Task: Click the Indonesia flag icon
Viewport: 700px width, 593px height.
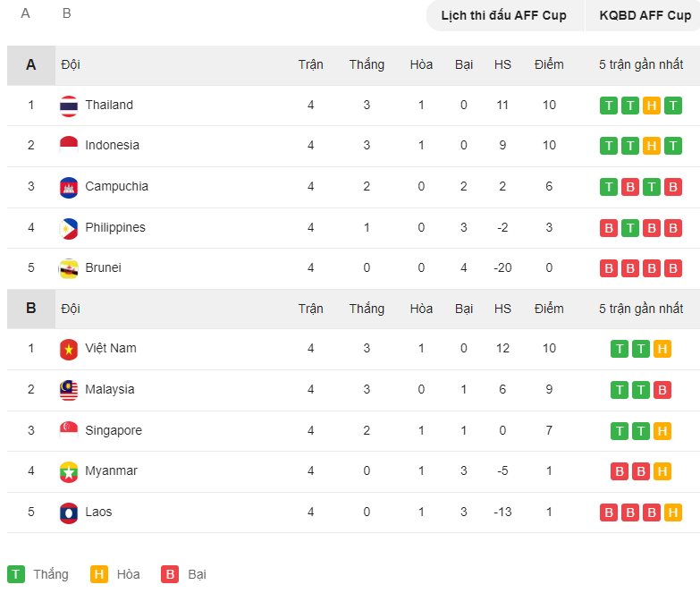Action: coord(69,146)
